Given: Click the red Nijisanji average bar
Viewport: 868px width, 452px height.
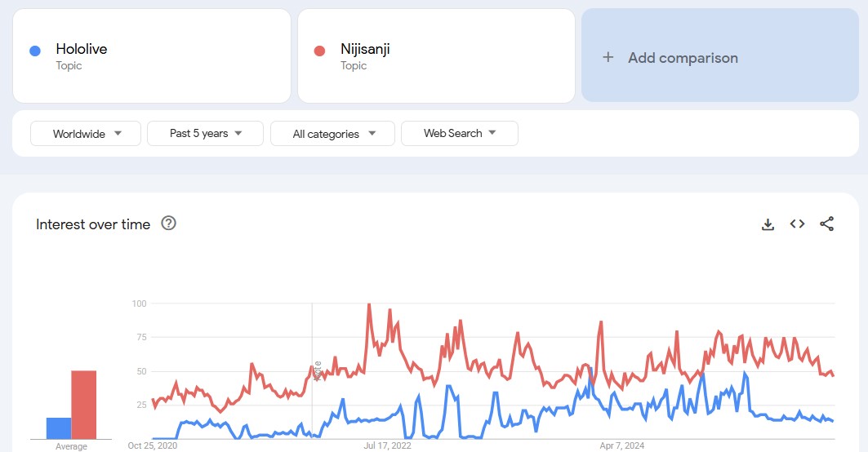Looking at the screenshot, I should tap(83, 405).
